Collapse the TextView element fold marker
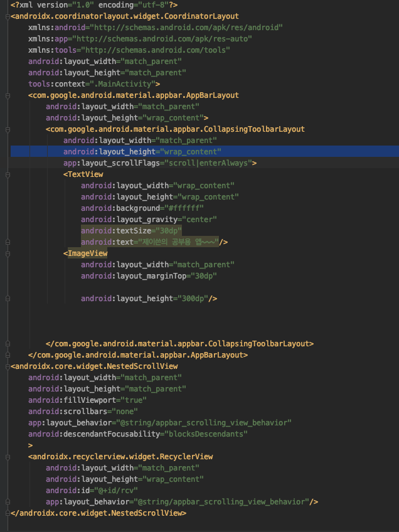399x532 pixels. [8, 175]
